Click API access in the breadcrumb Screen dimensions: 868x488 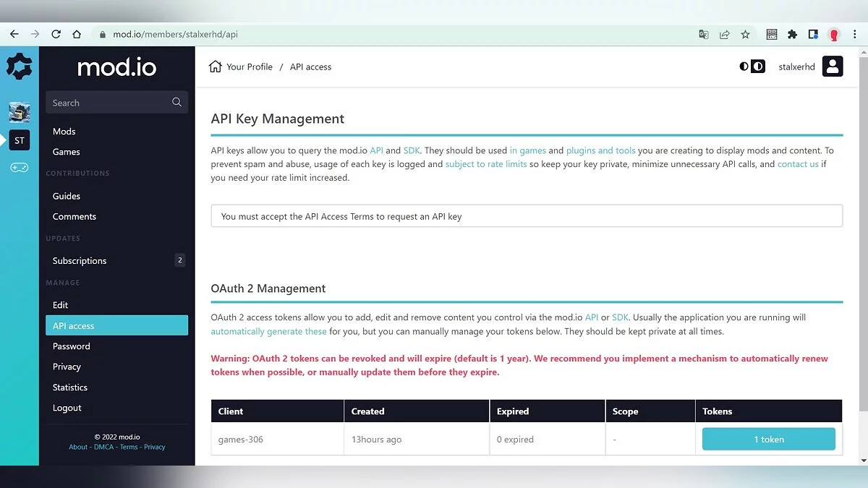310,67
